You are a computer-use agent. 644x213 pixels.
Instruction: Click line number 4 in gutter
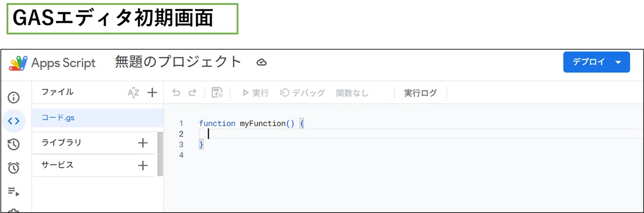tap(181, 155)
